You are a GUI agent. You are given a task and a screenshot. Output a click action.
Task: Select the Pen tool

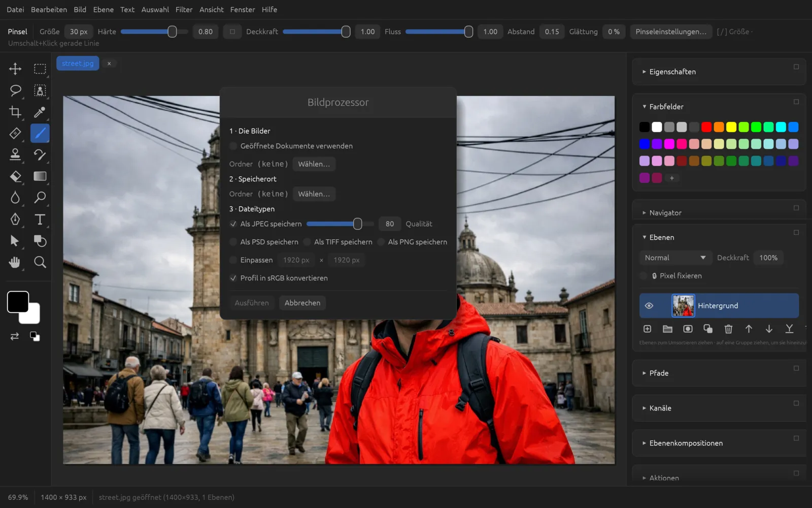(x=15, y=219)
